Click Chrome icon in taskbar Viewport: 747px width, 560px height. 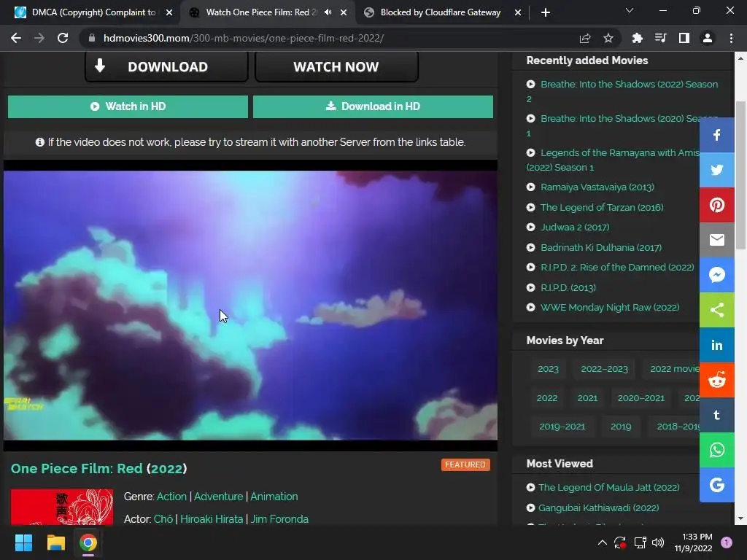click(x=88, y=542)
